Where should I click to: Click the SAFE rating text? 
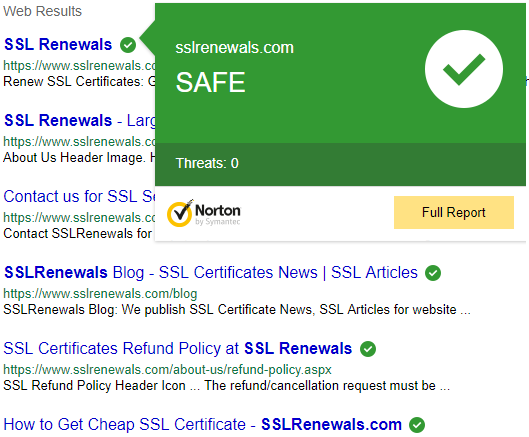[x=211, y=82]
